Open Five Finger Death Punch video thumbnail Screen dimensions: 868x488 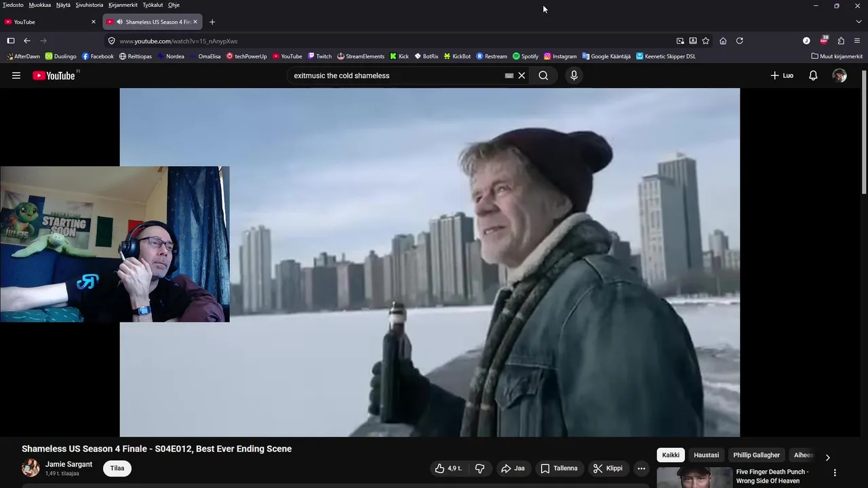pos(694,477)
